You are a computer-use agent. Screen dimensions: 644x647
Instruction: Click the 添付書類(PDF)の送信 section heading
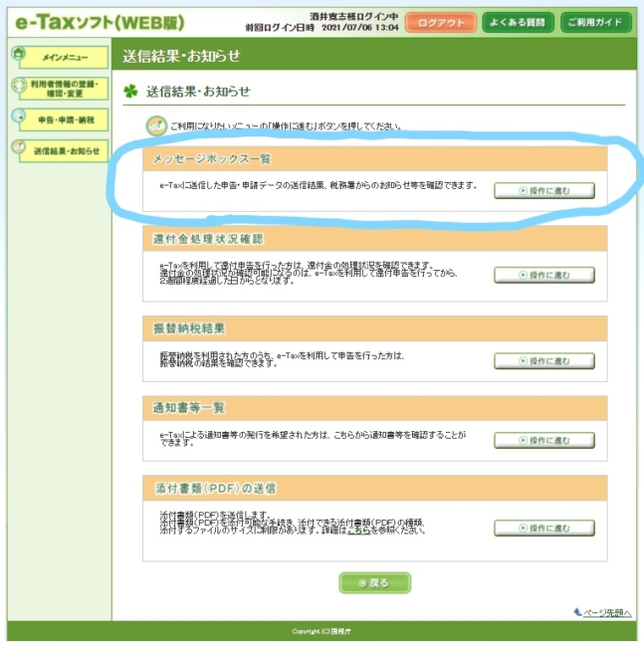216,489
